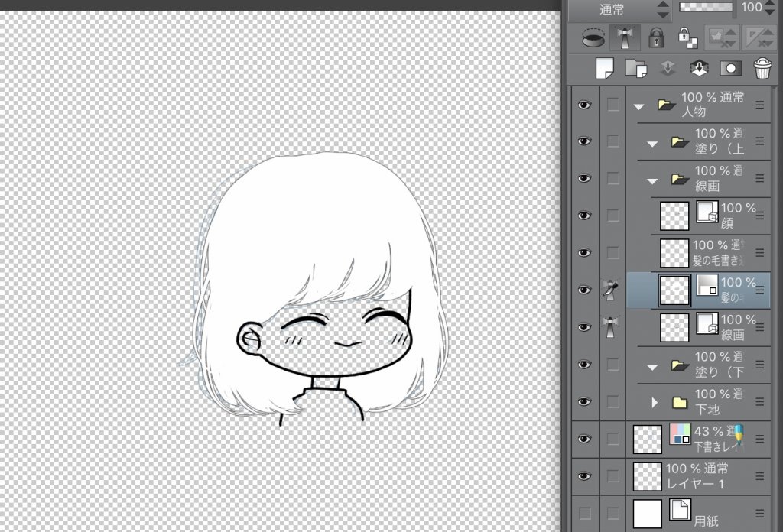
Task: Click the Merge with Layer Below icon
Action: tap(699, 68)
